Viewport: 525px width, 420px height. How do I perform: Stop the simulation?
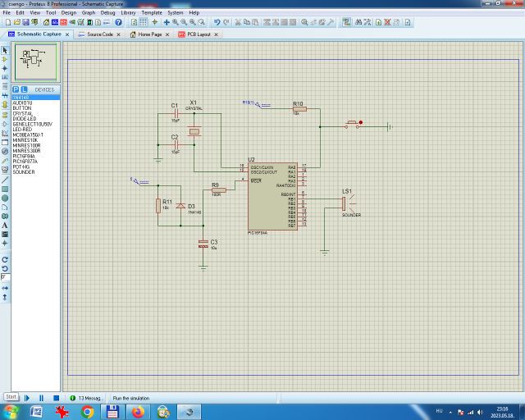click(56, 398)
